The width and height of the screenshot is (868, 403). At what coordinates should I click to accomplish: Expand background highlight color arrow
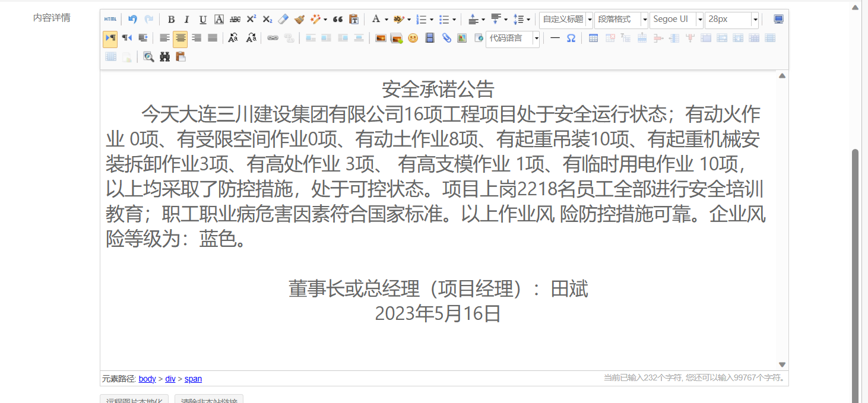point(409,20)
